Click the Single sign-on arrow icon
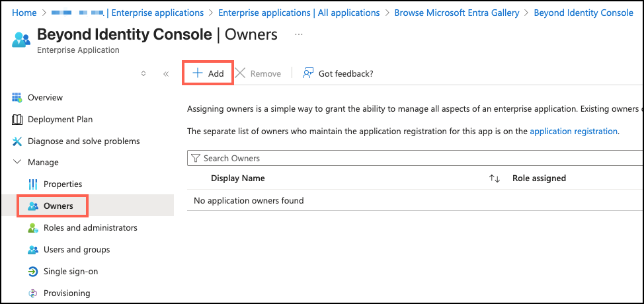This screenshot has width=644, height=304. (33, 271)
